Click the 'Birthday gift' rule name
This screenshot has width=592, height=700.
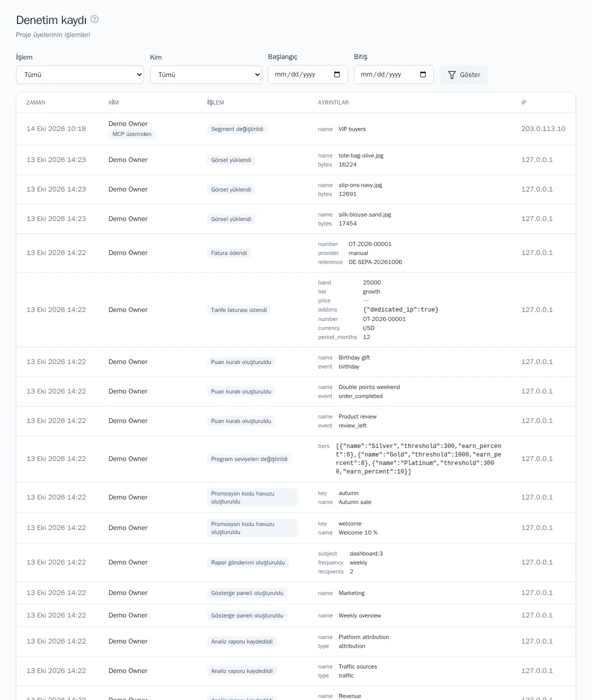click(x=354, y=357)
